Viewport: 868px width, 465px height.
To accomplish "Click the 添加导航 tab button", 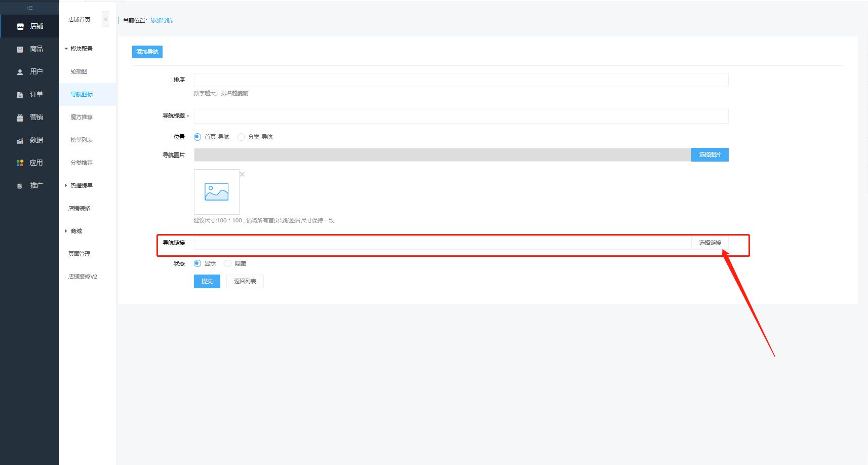I will pyautogui.click(x=147, y=52).
